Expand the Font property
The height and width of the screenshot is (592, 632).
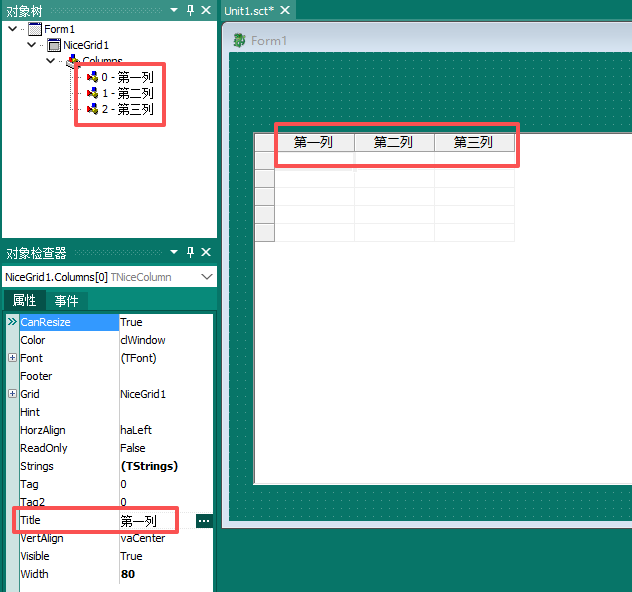[12, 357]
